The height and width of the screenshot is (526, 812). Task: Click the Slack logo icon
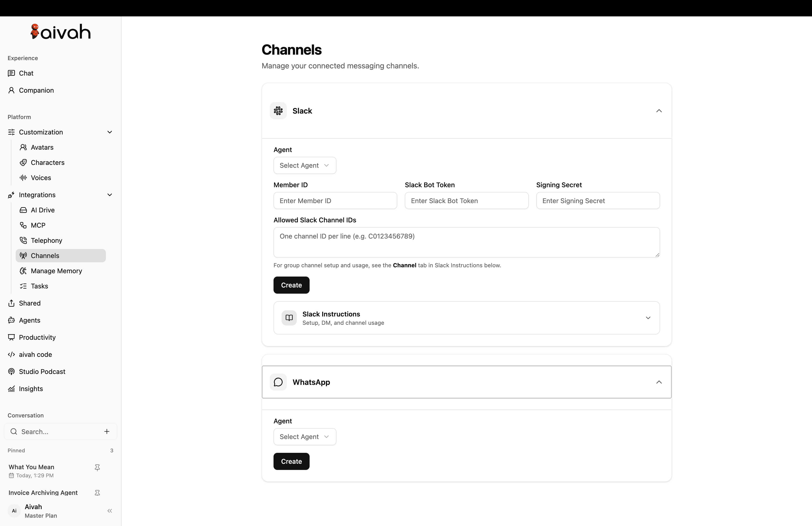pyautogui.click(x=278, y=111)
